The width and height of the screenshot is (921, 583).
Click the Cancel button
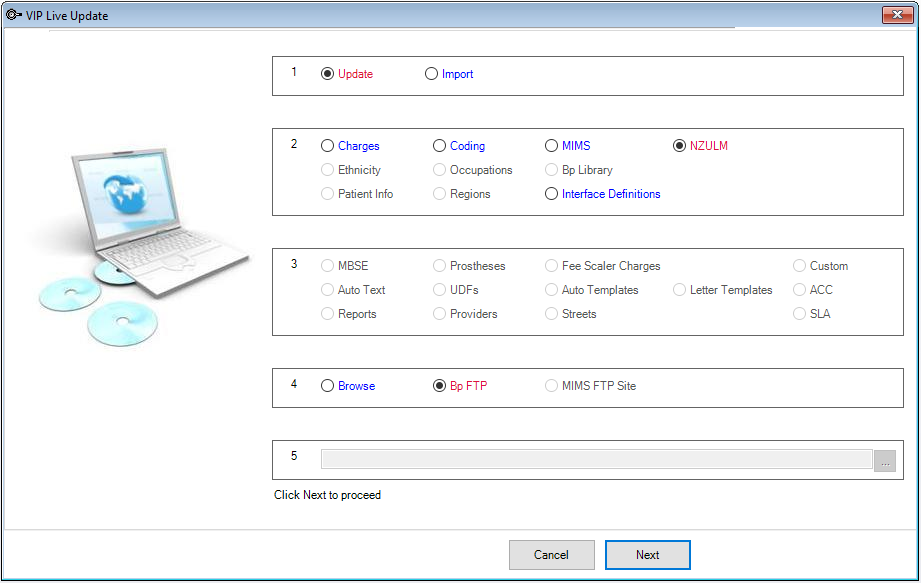[x=552, y=555]
